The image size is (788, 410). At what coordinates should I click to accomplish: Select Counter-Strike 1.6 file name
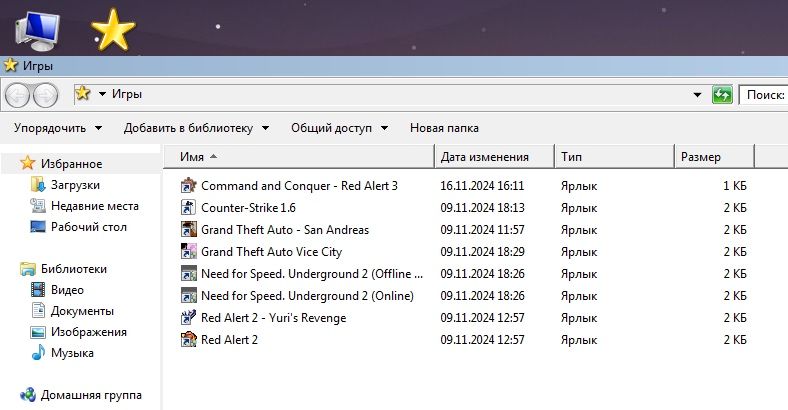point(248,208)
